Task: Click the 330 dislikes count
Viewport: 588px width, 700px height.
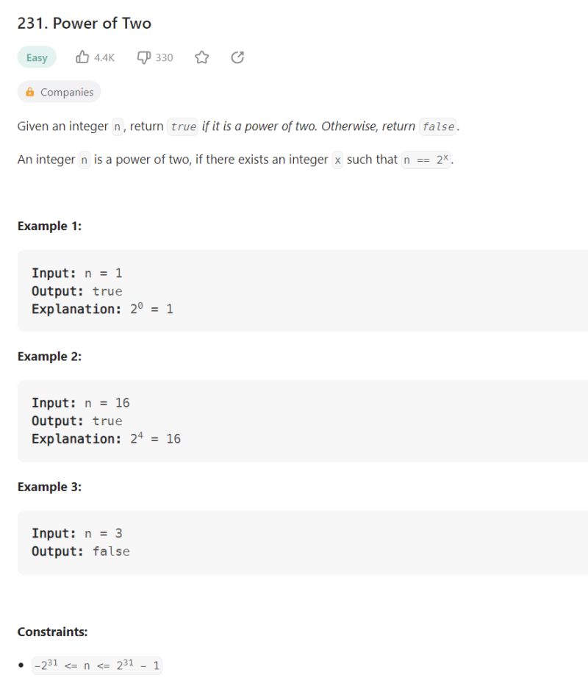Action: tap(164, 57)
